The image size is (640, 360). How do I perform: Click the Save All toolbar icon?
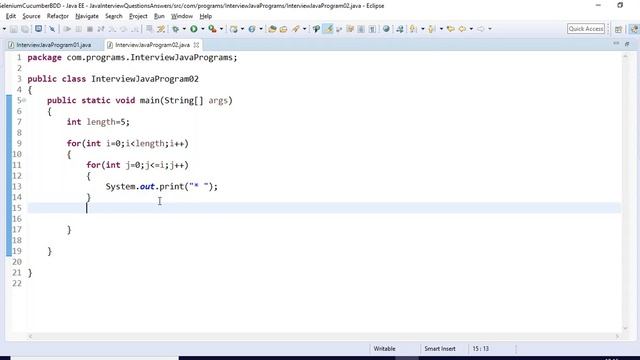[25, 29]
